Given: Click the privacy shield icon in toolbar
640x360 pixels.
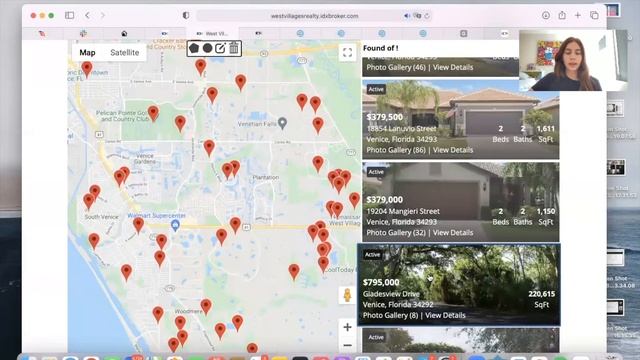Looking at the screenshot, I should (186, 16).
